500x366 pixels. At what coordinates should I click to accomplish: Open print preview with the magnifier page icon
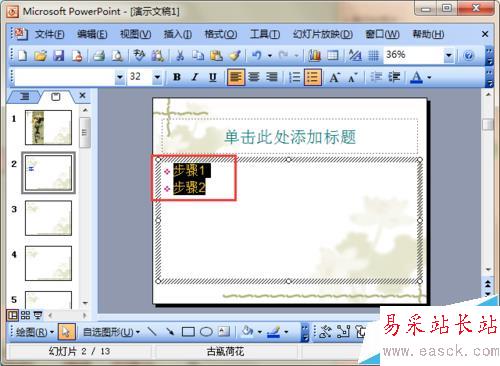click(117, 56)
